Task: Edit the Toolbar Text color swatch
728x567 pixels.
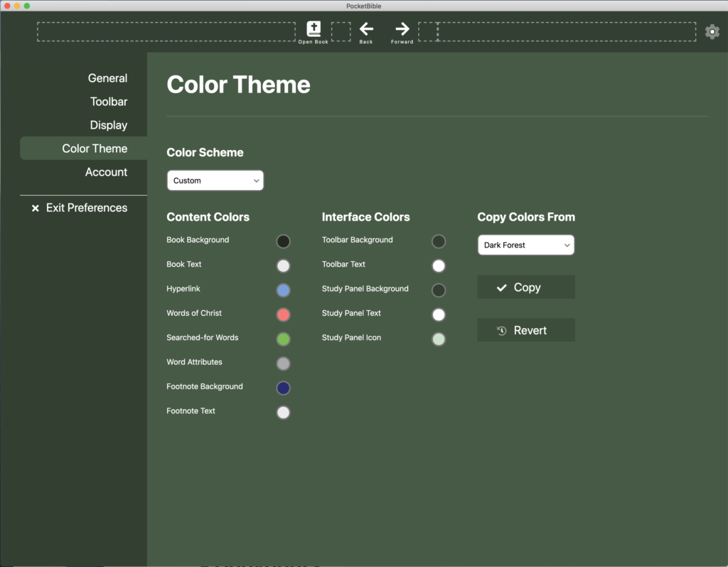Action: point(438,266)
